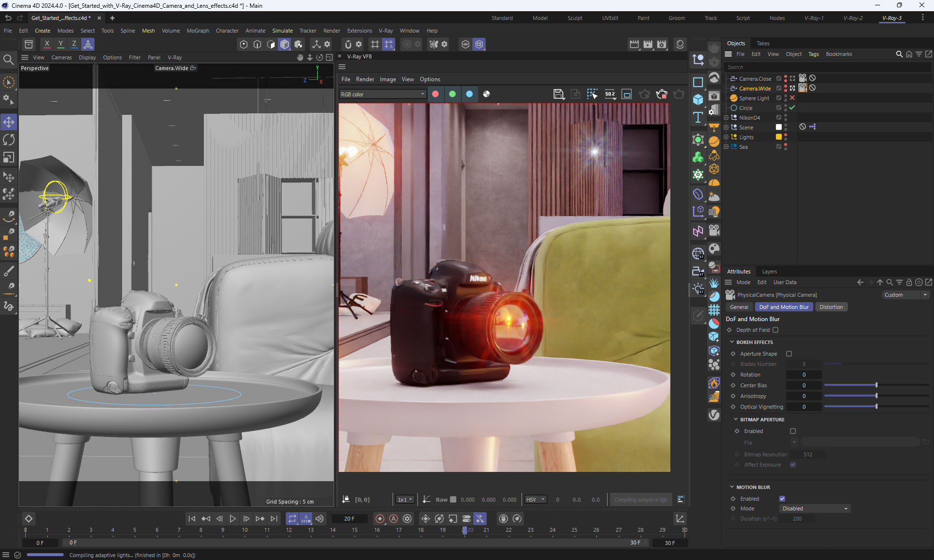
Task: Click the play forward button in timeline
Action: coord(233,519)
